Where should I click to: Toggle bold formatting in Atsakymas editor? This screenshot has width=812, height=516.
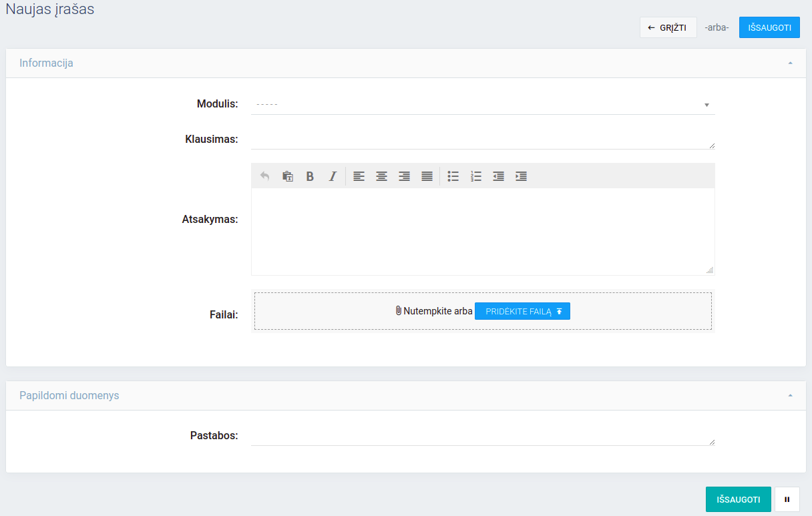click(310, 176)
